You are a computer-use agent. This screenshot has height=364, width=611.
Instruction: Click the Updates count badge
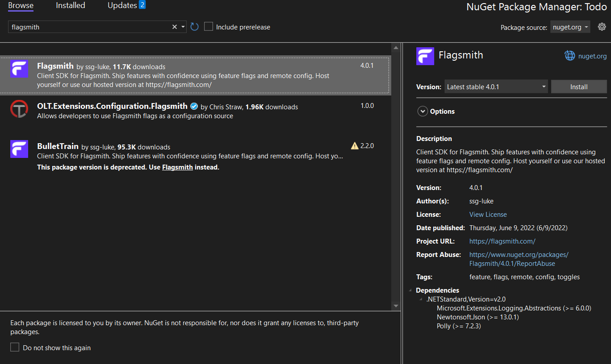click(x=142, y=5)
